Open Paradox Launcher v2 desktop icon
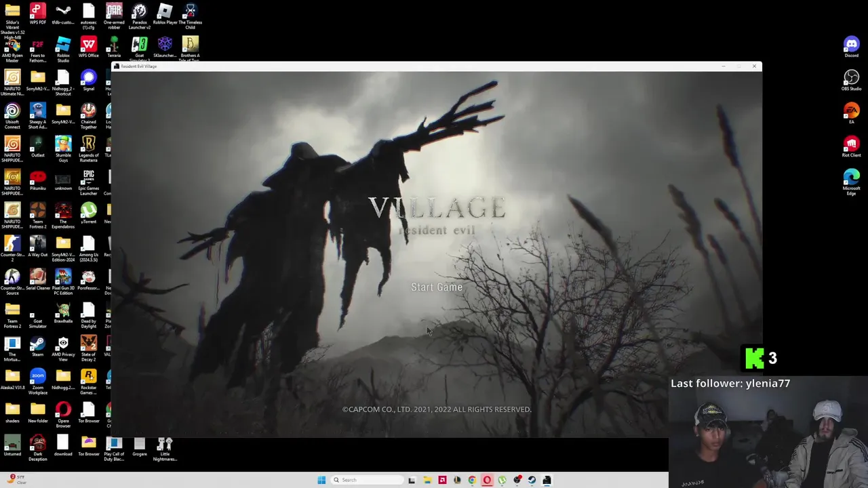868x488 pixels. 139,16
